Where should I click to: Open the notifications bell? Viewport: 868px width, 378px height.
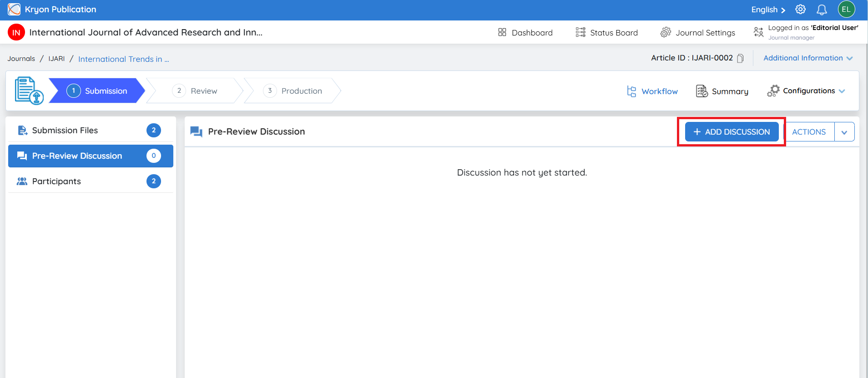(822, 10)
